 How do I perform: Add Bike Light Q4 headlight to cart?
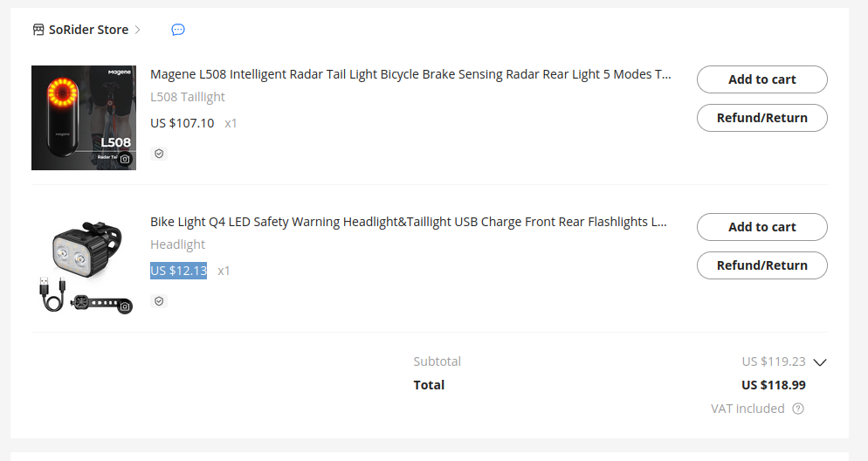point(761,227)
